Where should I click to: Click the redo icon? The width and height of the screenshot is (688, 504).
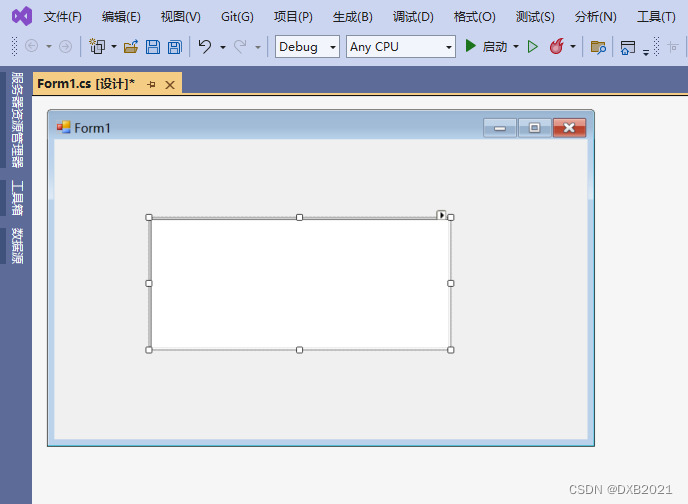(x=240, y=46)
